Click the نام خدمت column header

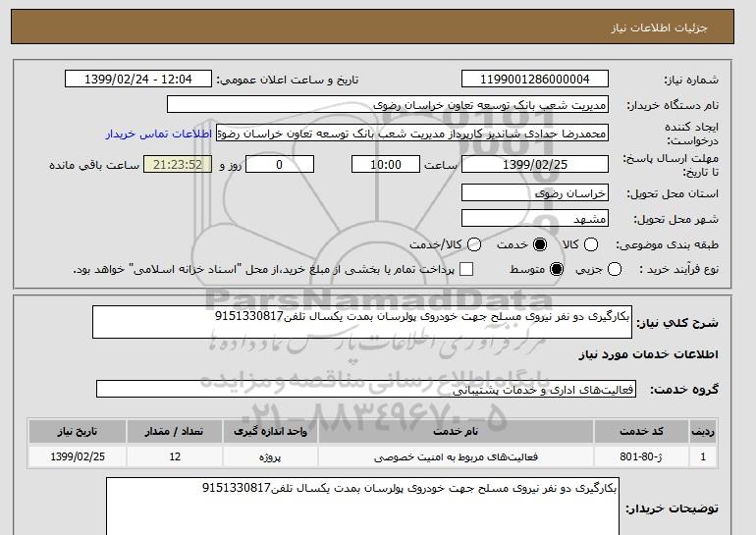(456, 431)
